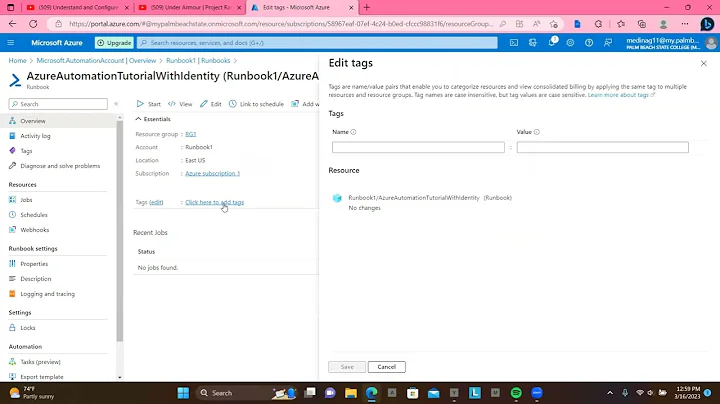Screen dimensions: 720x404
Task: Open the RG1 resource group link
Action: (191, 134)
